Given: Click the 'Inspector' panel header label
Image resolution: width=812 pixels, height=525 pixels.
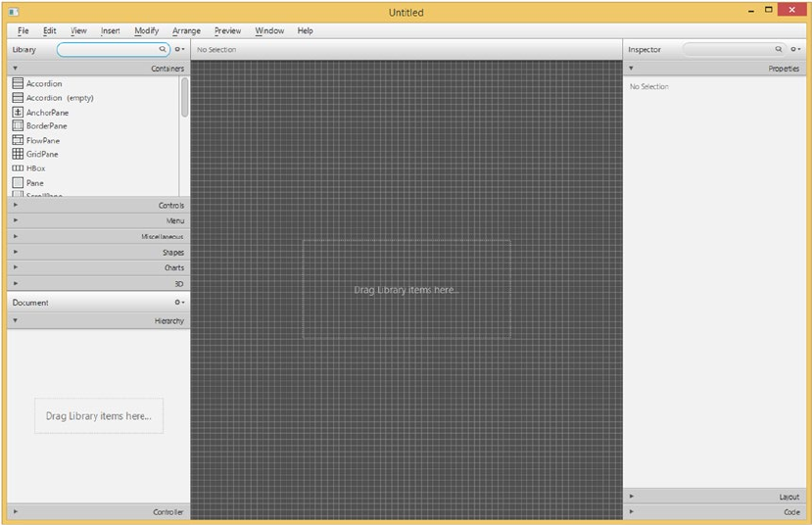Looking at the screenshot, I should (x=645, y=50).
